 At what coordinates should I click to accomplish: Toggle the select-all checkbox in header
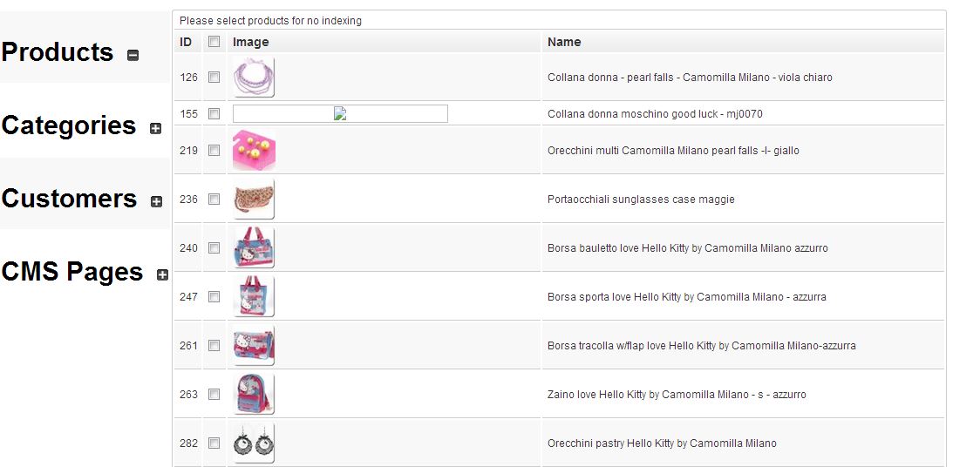(x=214, y=41)
